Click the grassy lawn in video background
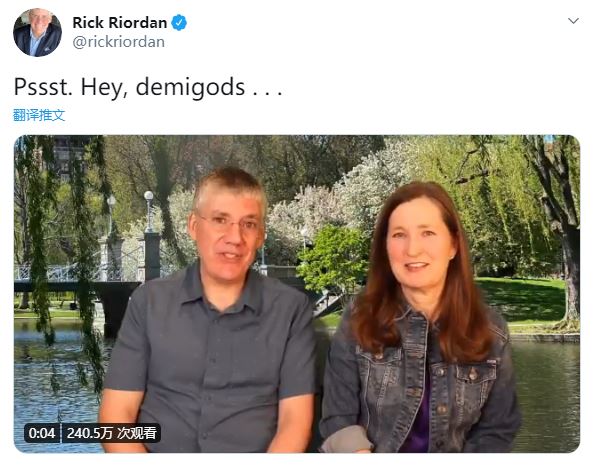 pyautogui.click(x=521, y=299)
